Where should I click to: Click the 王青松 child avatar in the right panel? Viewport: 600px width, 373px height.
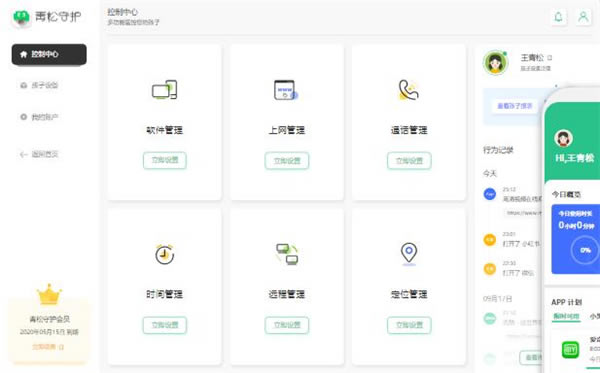tap(496, 62)
